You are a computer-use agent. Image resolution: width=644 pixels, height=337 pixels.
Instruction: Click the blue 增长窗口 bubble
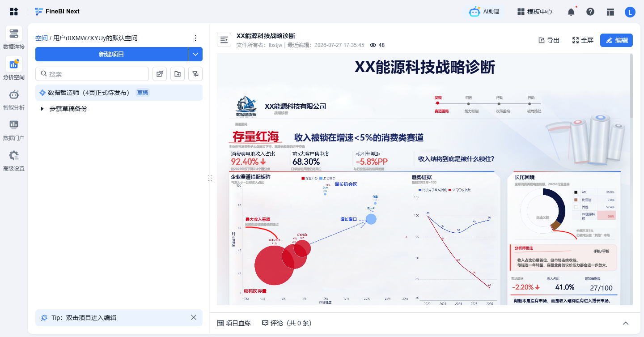[371, 219]
